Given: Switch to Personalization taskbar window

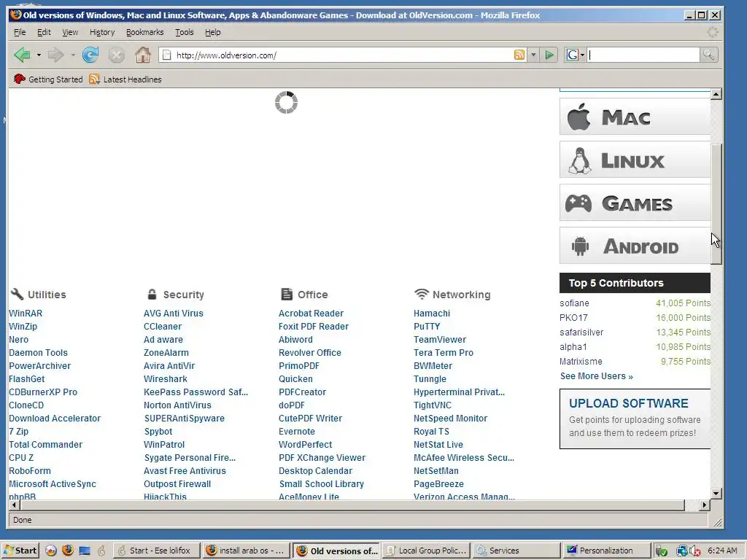Looking at the screenshot, I should tap(605, 551).
